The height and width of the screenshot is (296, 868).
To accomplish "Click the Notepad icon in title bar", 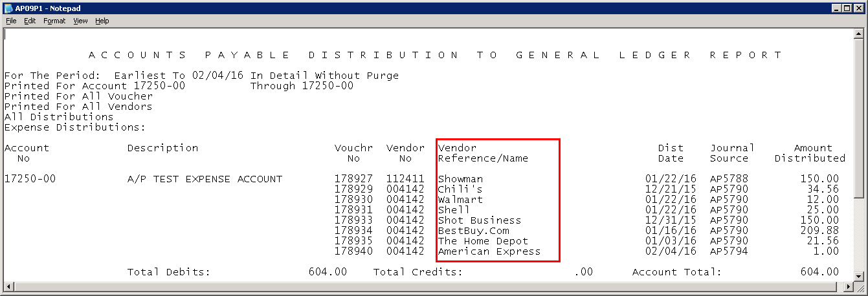I will pos(8,8).
